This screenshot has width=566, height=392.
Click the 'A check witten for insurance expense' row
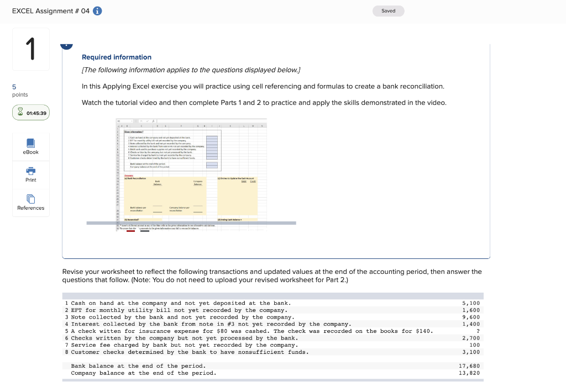point(272,331)
